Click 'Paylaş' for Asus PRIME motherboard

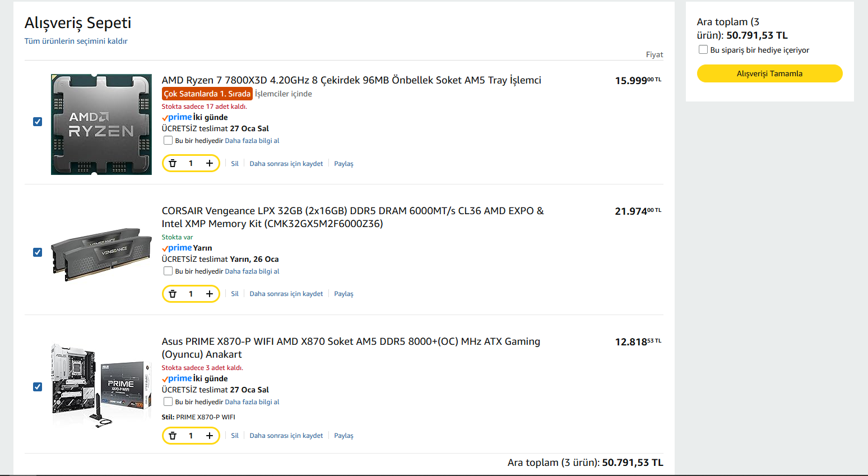(344, 436)
